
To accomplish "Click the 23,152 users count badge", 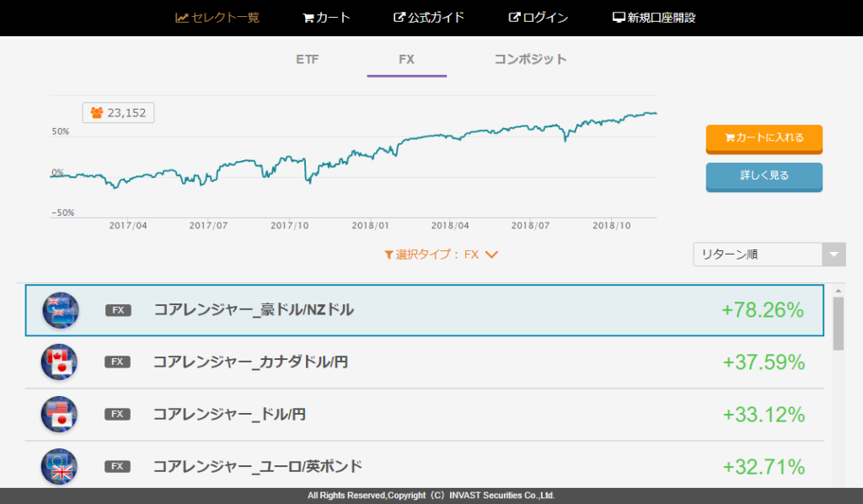I will [x=118, y=113].
